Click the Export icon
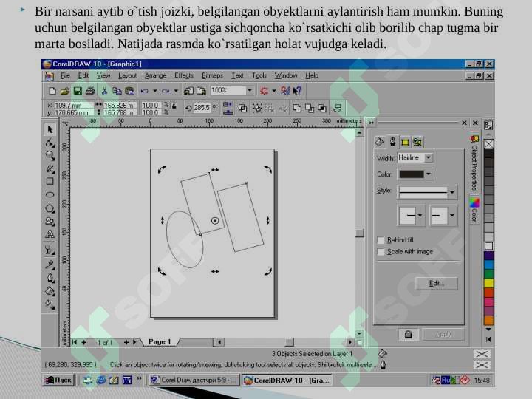Image resolution: width=532 pixels, height=399 pixels. click(x=201, y=91)
